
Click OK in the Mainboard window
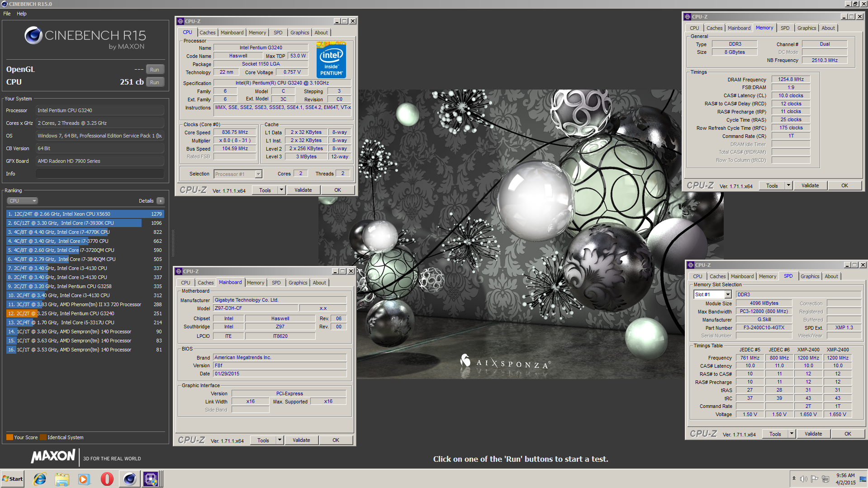pos(336,440)
